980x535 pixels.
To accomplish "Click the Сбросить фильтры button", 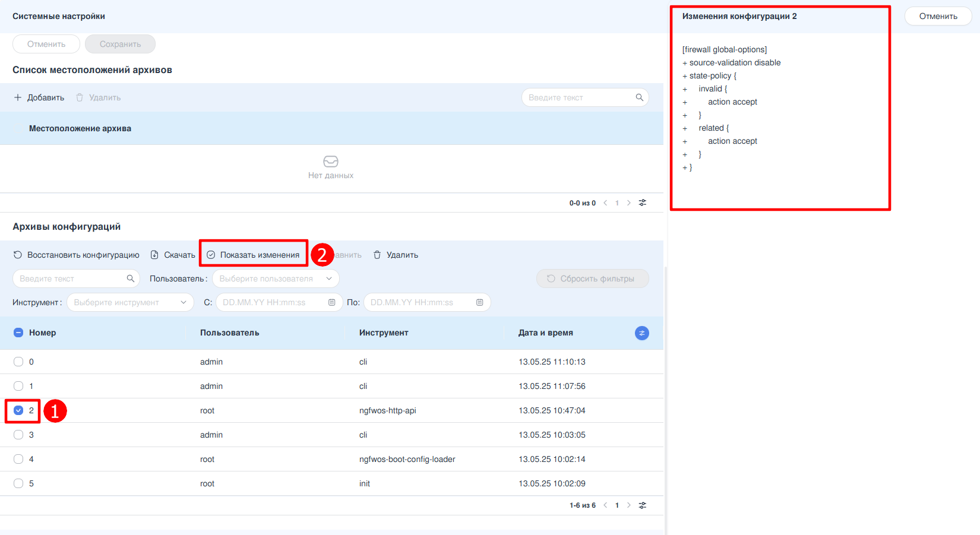I will pyautogui.click(x=592, y=278).
